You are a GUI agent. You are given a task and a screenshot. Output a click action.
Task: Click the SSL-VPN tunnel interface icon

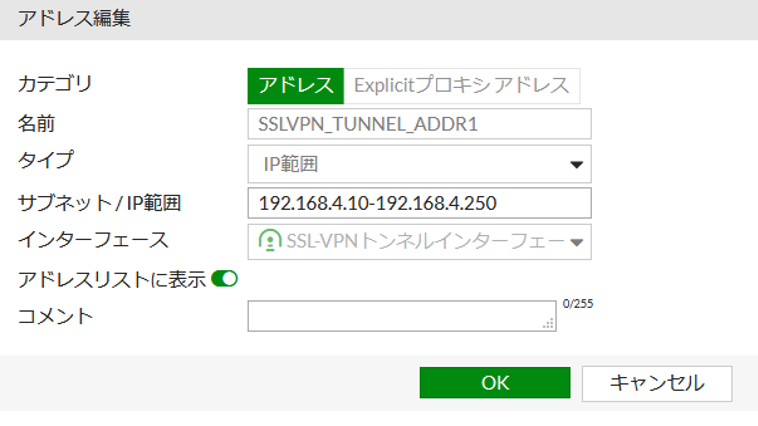[270, 240]
